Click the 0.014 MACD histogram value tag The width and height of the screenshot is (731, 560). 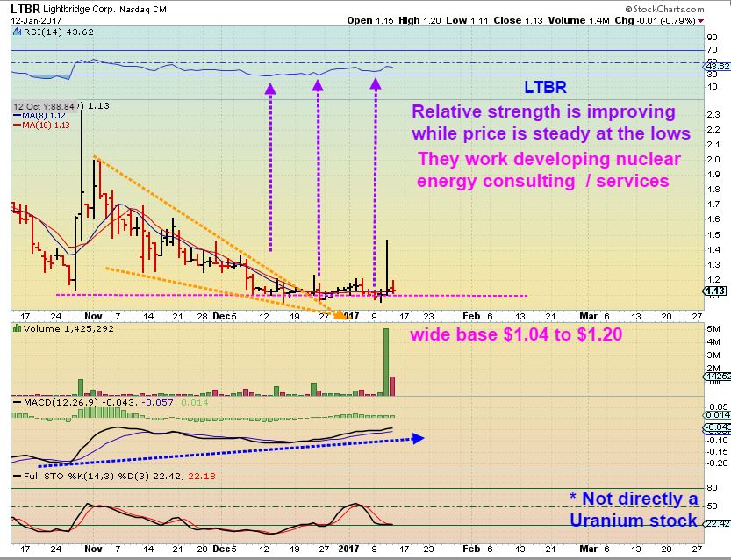click(x=717, y=415)
